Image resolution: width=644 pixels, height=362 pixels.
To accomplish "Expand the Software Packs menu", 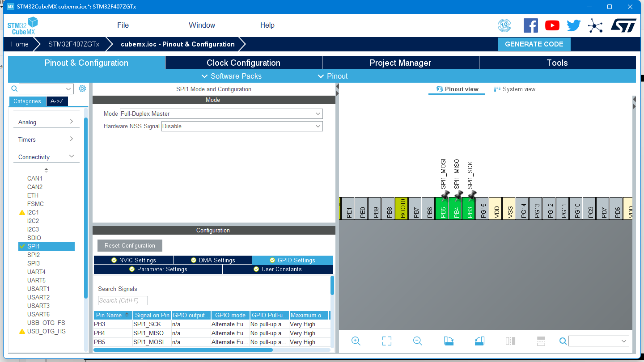I will 232,76.
